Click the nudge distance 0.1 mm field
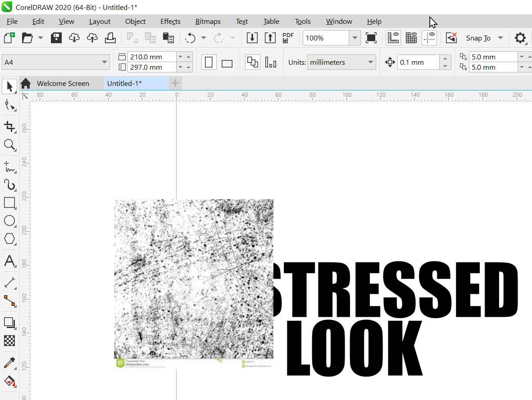This screenshot has width=532, height=400. point(418,63)
